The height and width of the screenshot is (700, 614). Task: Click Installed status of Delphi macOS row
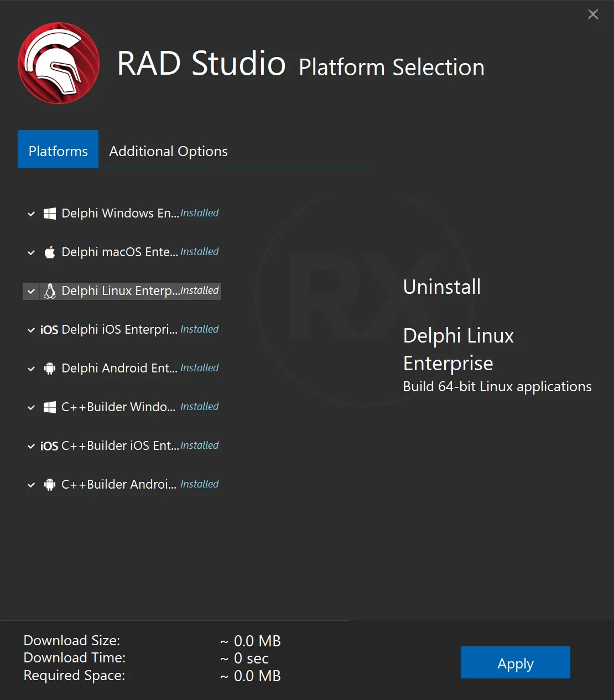pos(200,252)
